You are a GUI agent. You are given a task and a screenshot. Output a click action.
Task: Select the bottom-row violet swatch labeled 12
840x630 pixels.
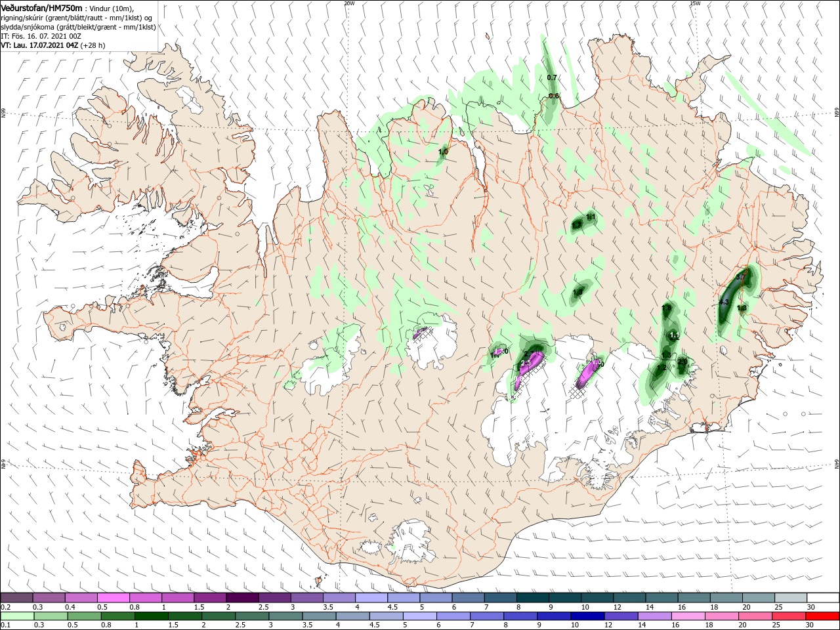coord(620,616)
